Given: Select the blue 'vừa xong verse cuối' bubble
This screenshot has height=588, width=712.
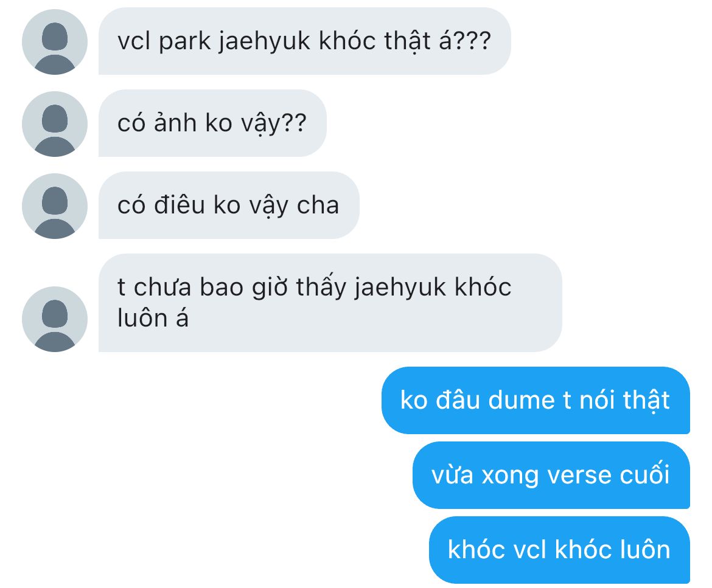Looking at the screenshot, I should pos(551,475).
